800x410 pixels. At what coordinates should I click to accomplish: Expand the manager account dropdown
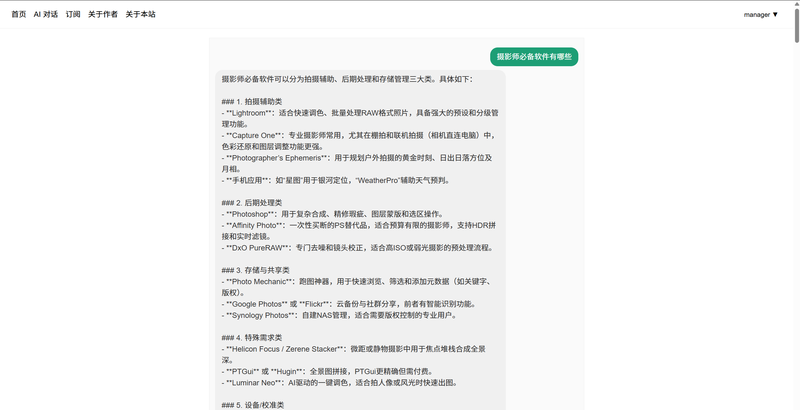tap(761, 15)
